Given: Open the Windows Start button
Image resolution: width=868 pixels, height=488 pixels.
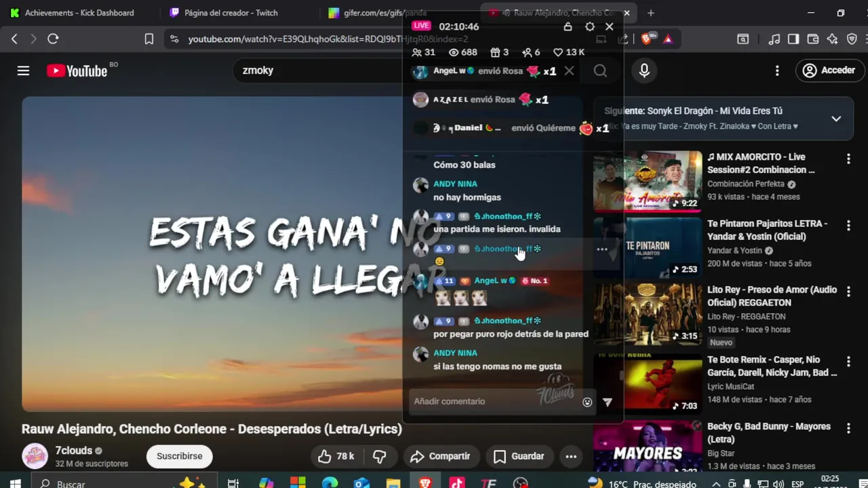Looking at the screenshot, I should pyautogui.click(x=15, y=484).
